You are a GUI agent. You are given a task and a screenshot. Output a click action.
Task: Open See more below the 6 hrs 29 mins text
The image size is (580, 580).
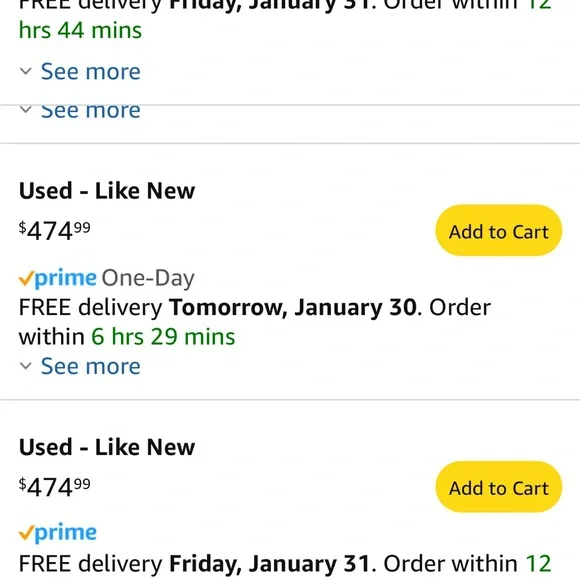(x=91, y=366)
